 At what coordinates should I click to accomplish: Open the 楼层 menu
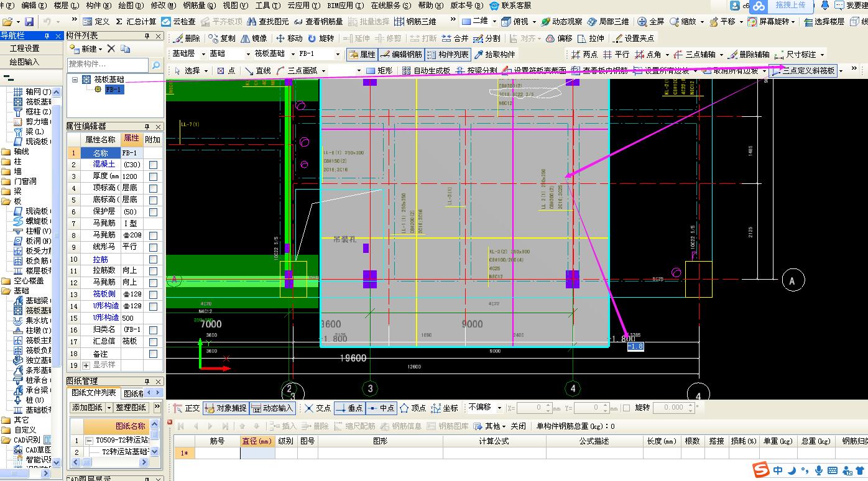tap(67, 5)
